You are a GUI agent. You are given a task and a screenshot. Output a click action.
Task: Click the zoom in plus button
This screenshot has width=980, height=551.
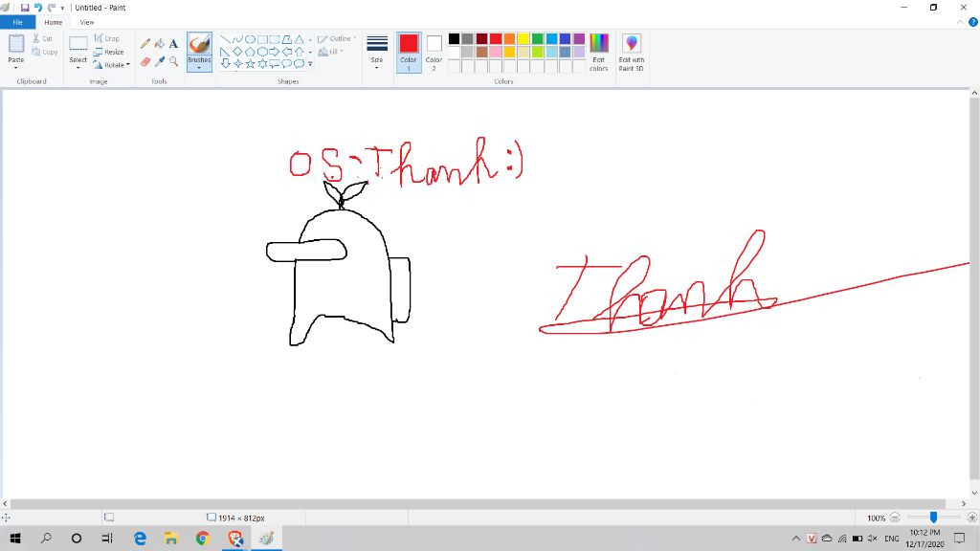coord(972,518)
